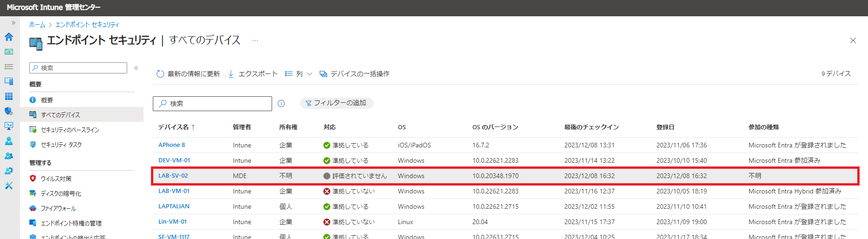The width and height of the screenshot is (868, 239).
Task: Sort by 管理者 column header
Action: 242,127
